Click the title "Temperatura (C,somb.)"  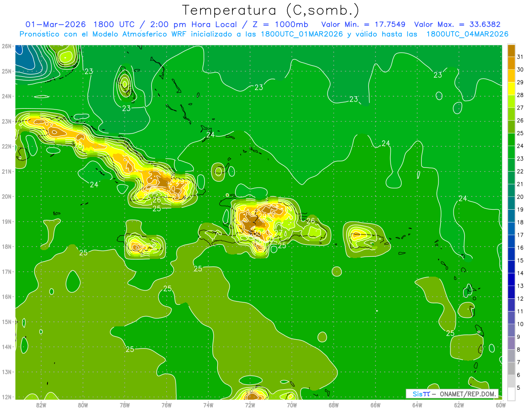[x=271, y=10]
